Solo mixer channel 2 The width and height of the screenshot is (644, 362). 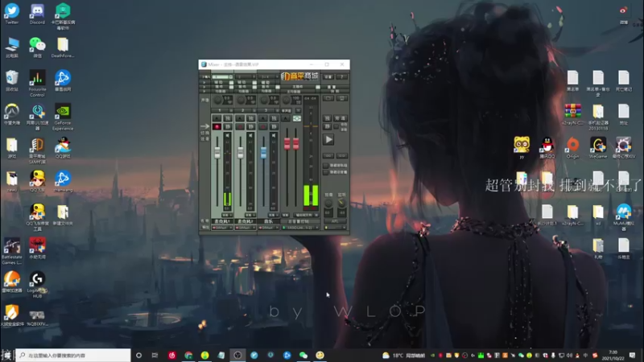250,118
